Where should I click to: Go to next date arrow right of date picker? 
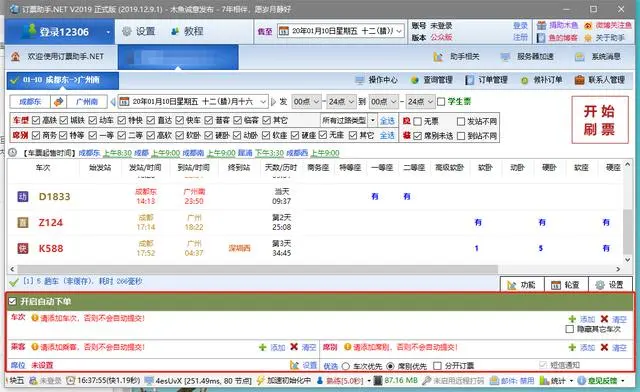tap(273, 101)
